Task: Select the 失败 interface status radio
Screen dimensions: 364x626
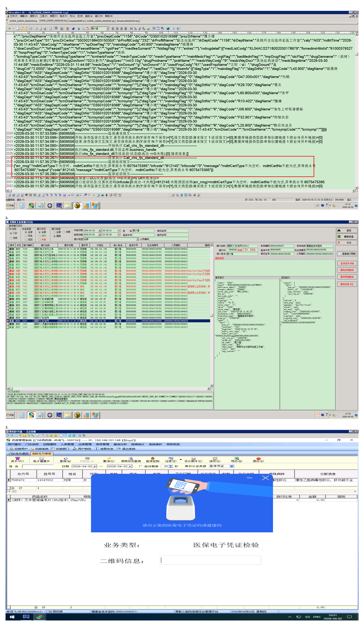Action: tap(40, 240)
